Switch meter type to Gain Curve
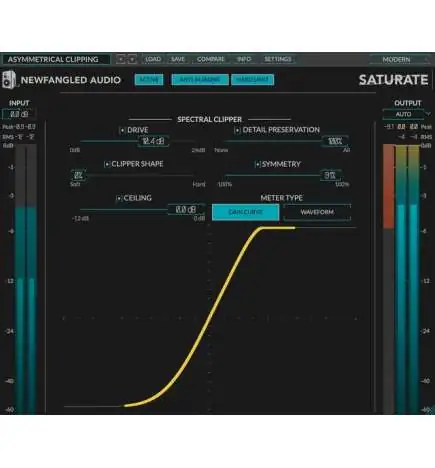Viewport: 435px width, 468px height. (245, 212)
